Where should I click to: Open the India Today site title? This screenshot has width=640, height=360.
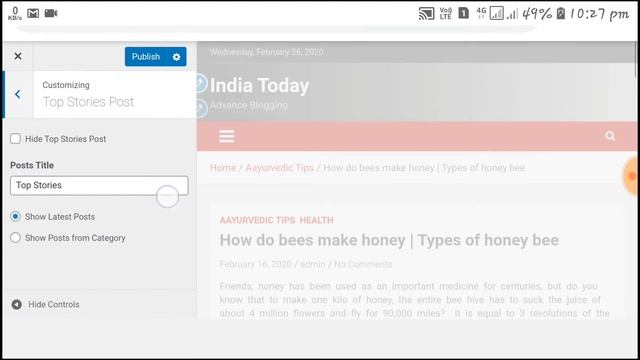(260, 85)
